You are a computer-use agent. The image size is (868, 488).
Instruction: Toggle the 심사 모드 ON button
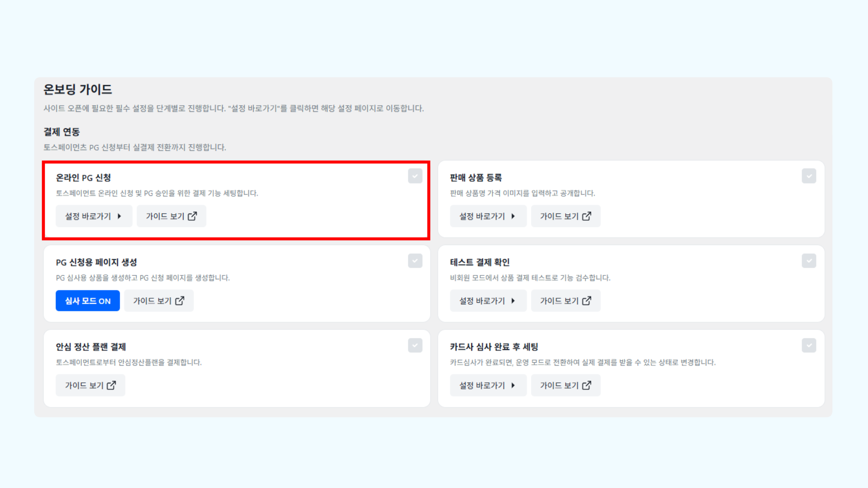(88, 301)
